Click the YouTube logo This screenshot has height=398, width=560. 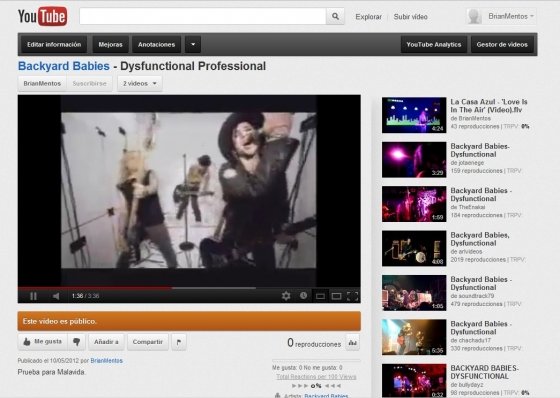point(42,16)
